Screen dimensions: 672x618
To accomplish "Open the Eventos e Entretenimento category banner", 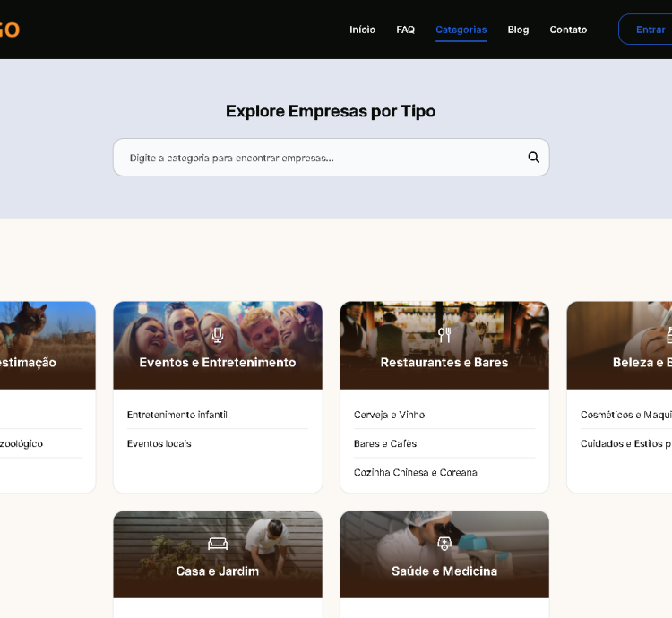I will pos(217,362).
